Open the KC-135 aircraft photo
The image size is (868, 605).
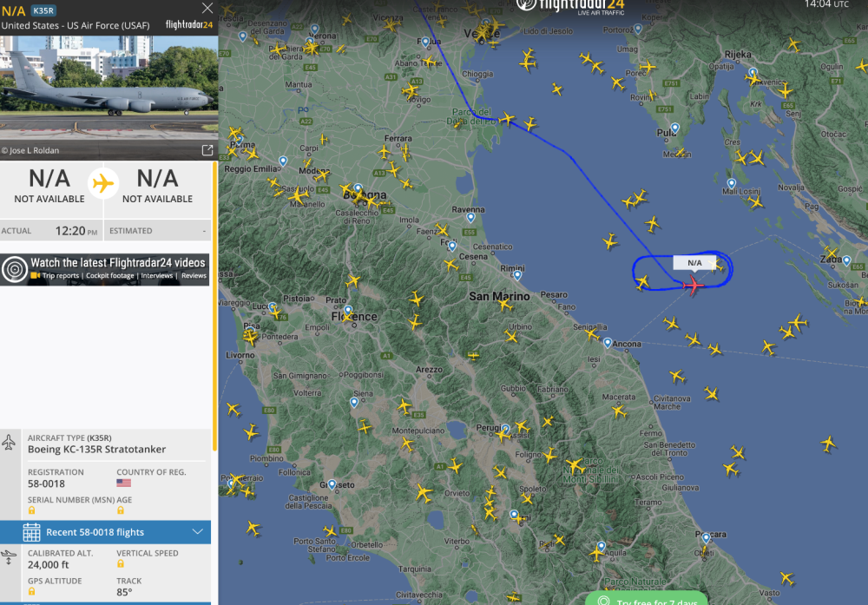pyautogui.click(x=108, y=87)
